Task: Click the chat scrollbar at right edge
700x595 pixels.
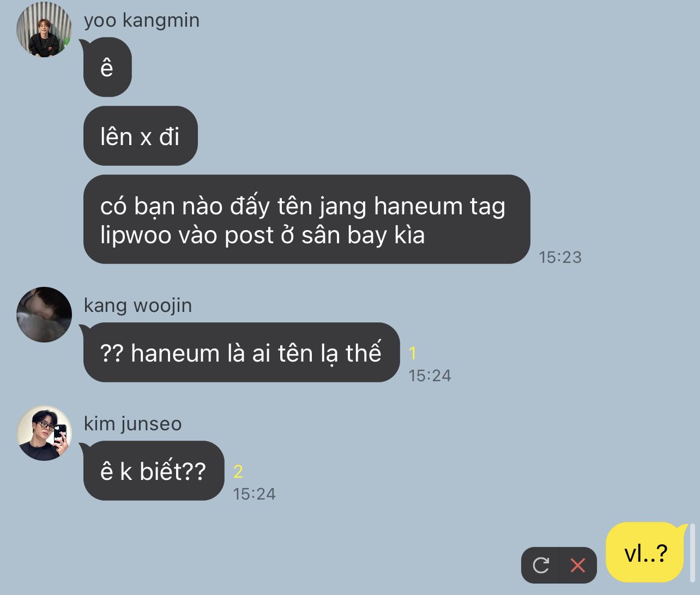Action: point(692,553)
